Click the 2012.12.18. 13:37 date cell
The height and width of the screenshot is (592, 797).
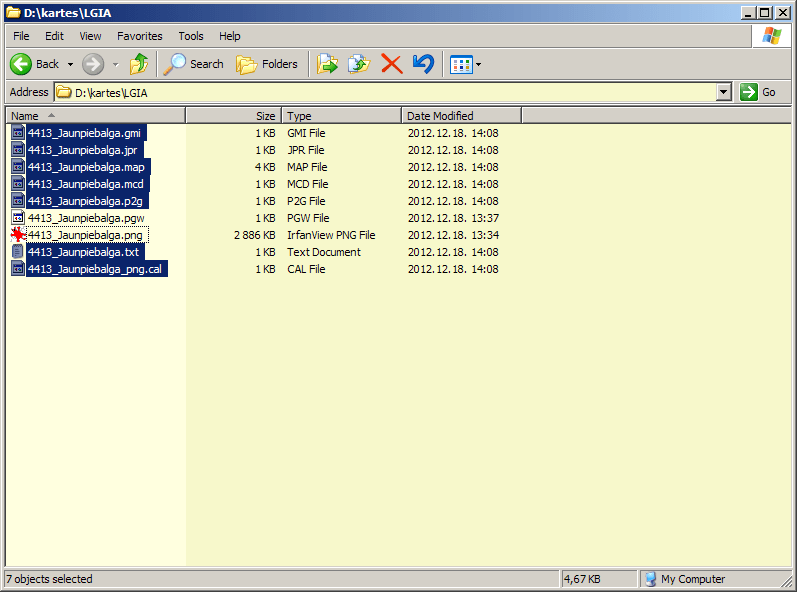tap(453, 218)
